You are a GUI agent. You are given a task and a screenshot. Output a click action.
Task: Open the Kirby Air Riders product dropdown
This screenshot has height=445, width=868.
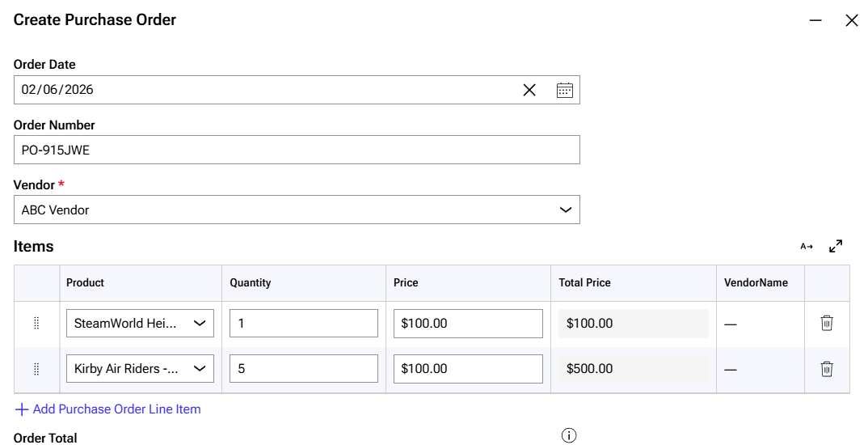200,369
